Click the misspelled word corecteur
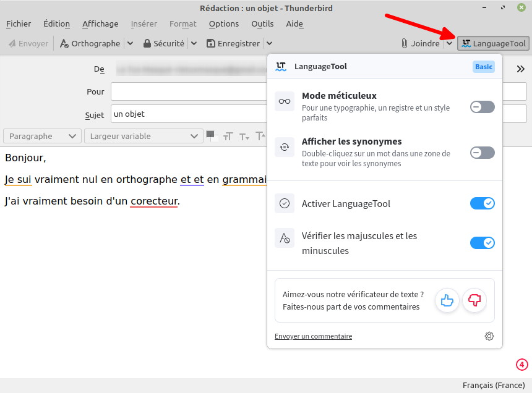The image size is (532, 393). 153,201
